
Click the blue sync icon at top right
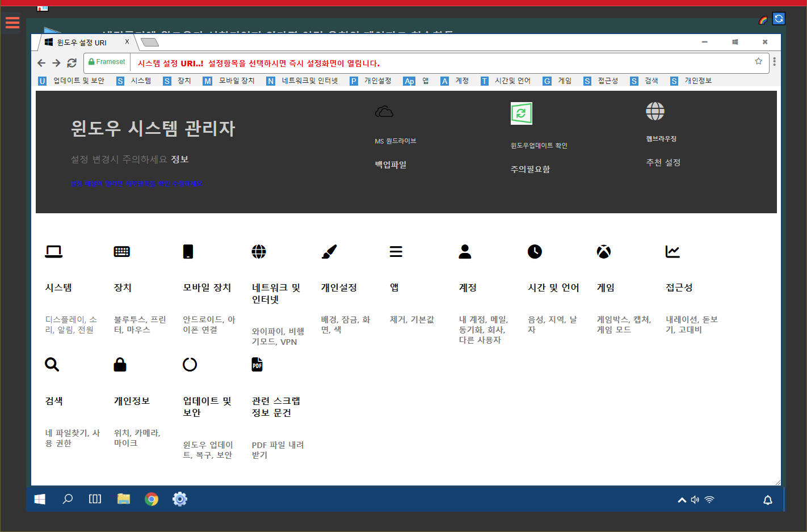point(779,19)
